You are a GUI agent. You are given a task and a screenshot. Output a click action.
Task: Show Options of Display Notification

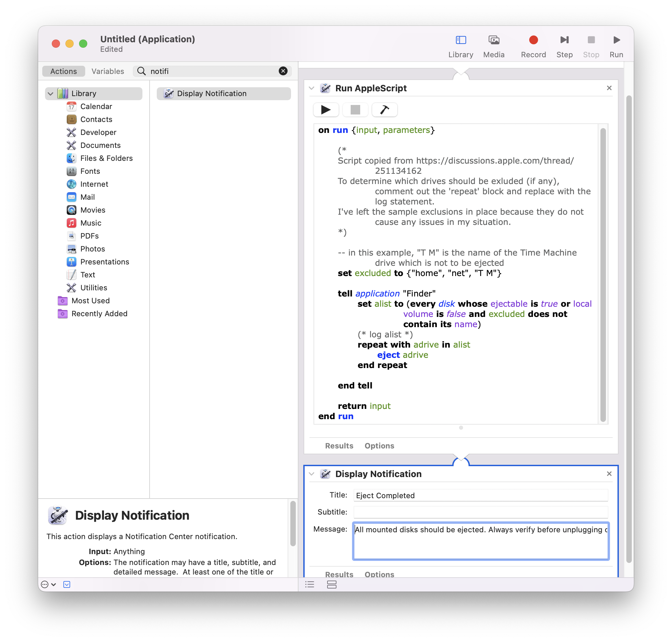coord(379,575)
